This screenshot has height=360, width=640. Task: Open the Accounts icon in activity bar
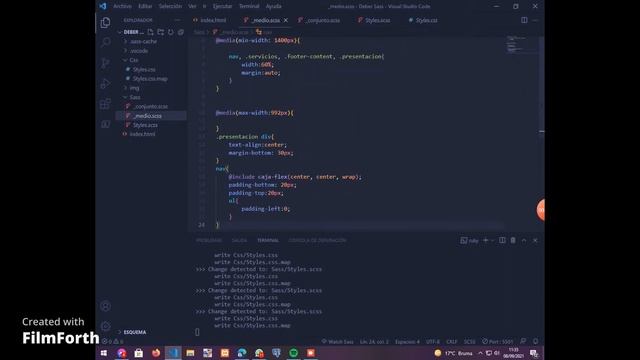(105, 306)
